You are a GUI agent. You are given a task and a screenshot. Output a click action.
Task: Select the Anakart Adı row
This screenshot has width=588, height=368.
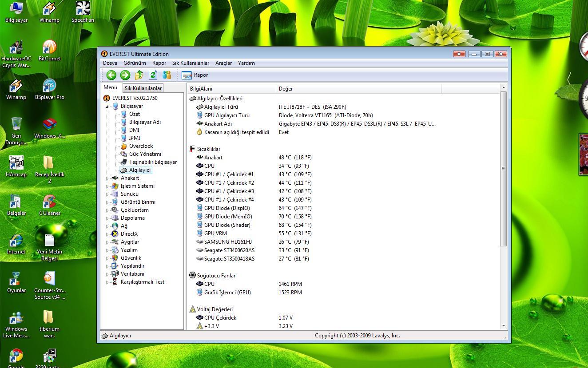343,124
